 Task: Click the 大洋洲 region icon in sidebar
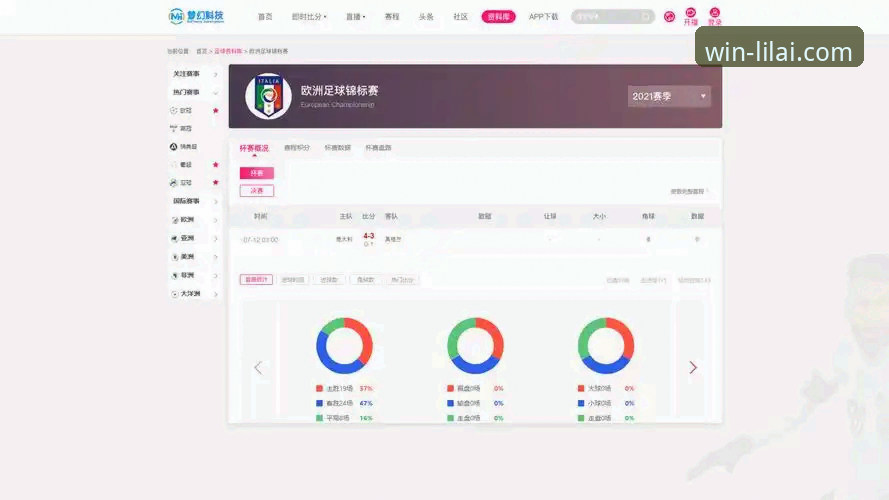click(x=175, y=294)
